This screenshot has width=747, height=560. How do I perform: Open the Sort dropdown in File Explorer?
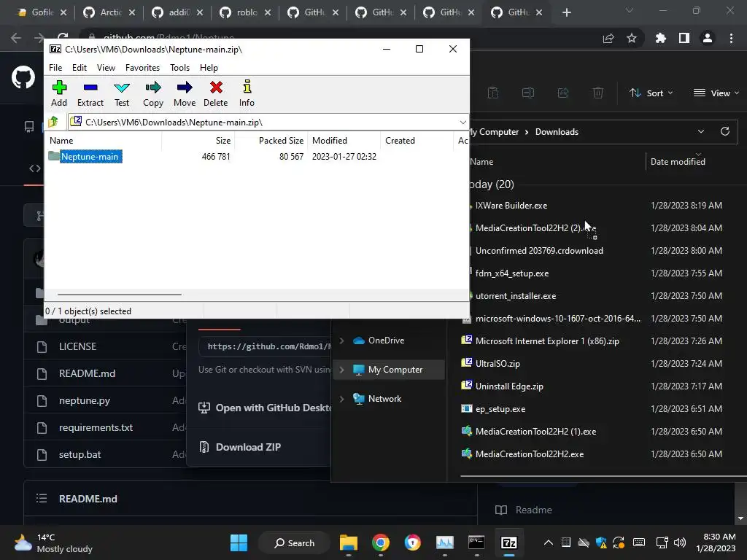(651, 93)
